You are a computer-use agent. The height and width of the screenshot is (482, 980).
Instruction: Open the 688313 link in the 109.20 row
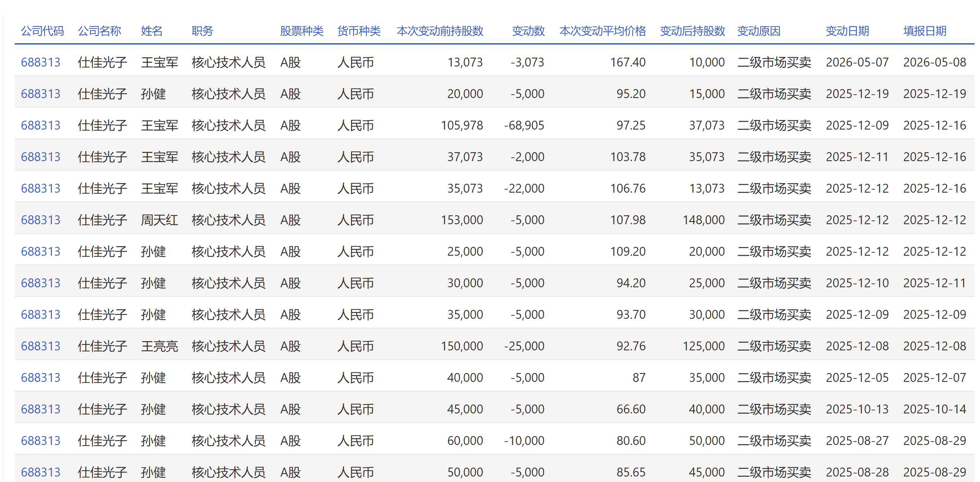pos(41,252)
